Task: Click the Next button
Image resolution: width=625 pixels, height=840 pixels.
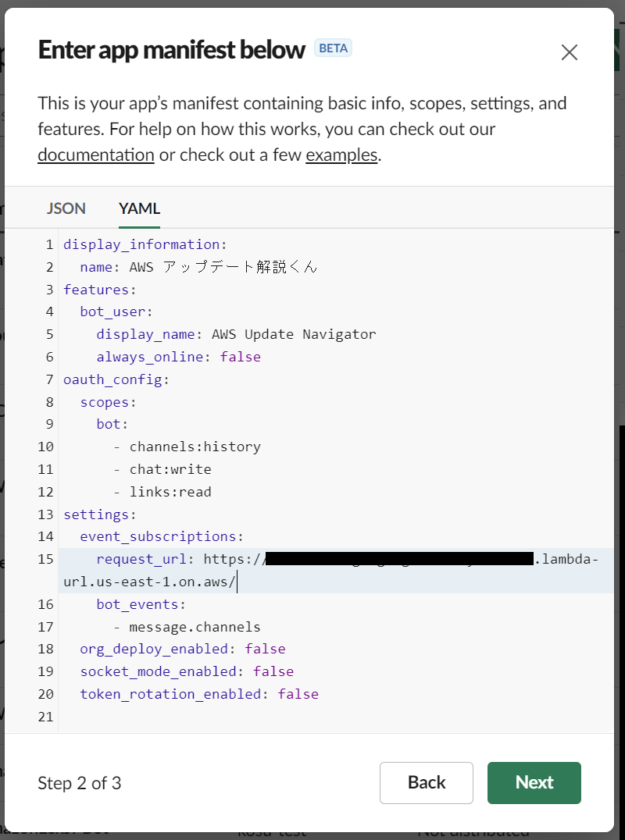Action: tap(534, 782)
